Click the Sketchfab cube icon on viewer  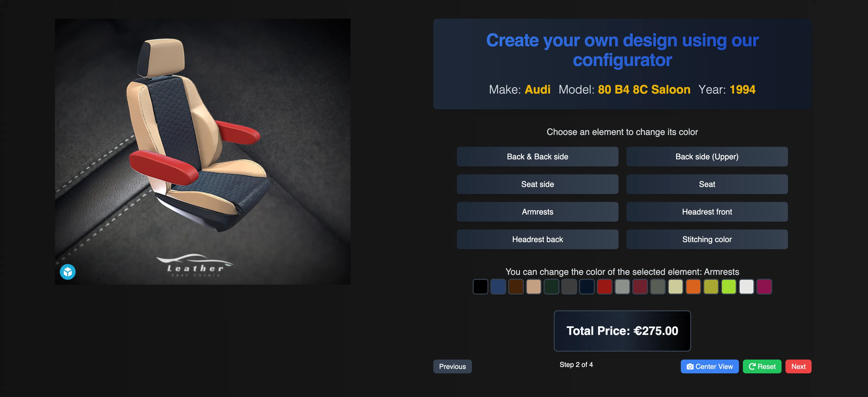tap(68, 272)
